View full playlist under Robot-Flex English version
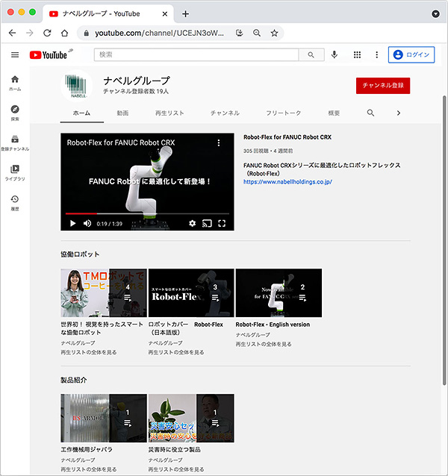Viewport: 448px width, 476px height. click(x=264, y=344)
